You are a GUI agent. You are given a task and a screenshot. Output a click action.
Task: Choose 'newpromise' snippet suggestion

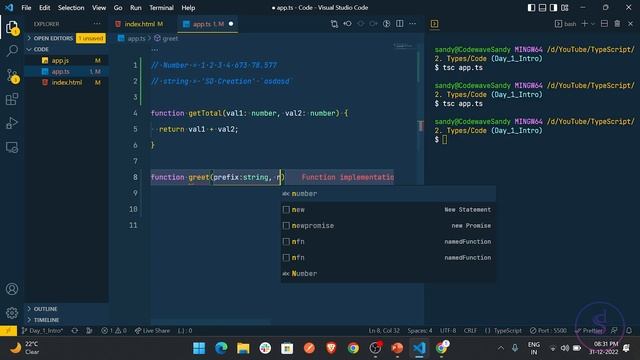coord(388,225)
